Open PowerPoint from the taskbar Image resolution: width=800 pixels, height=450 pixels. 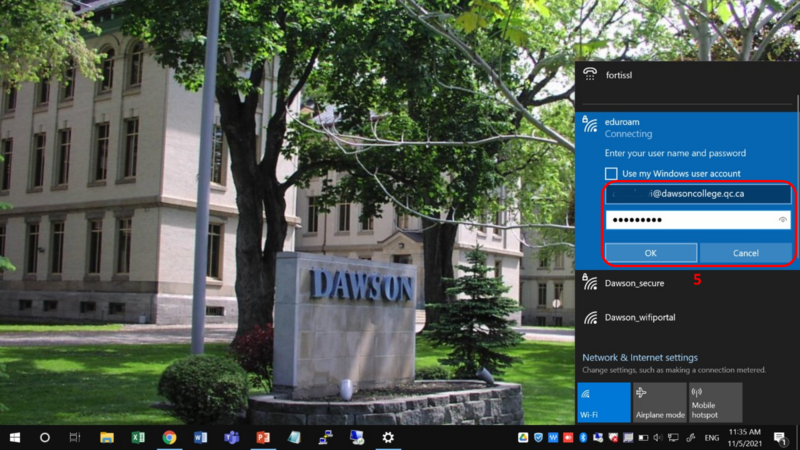pyautogui.click(x=263, y=438)
